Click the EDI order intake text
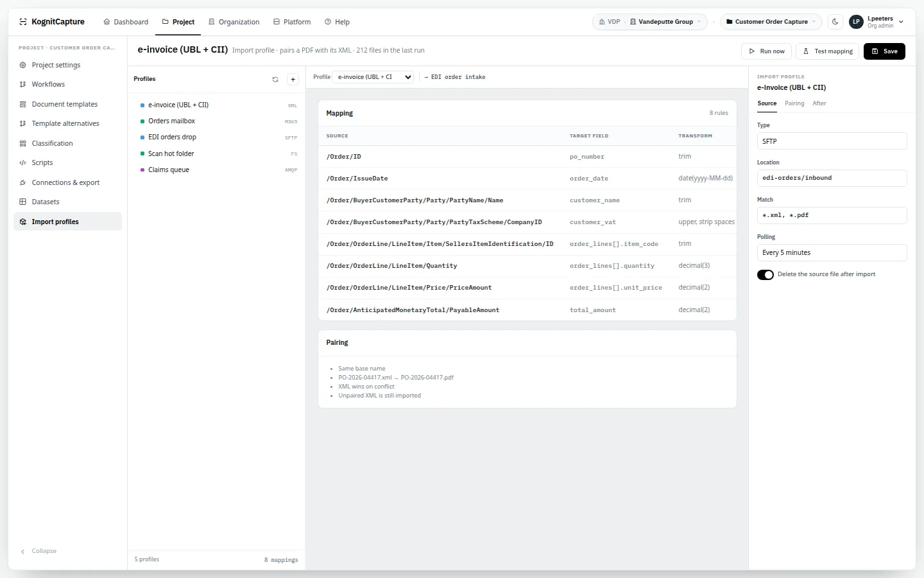Image resolution: width=924 pixels, height=578 pixels. tap(458, 77)
